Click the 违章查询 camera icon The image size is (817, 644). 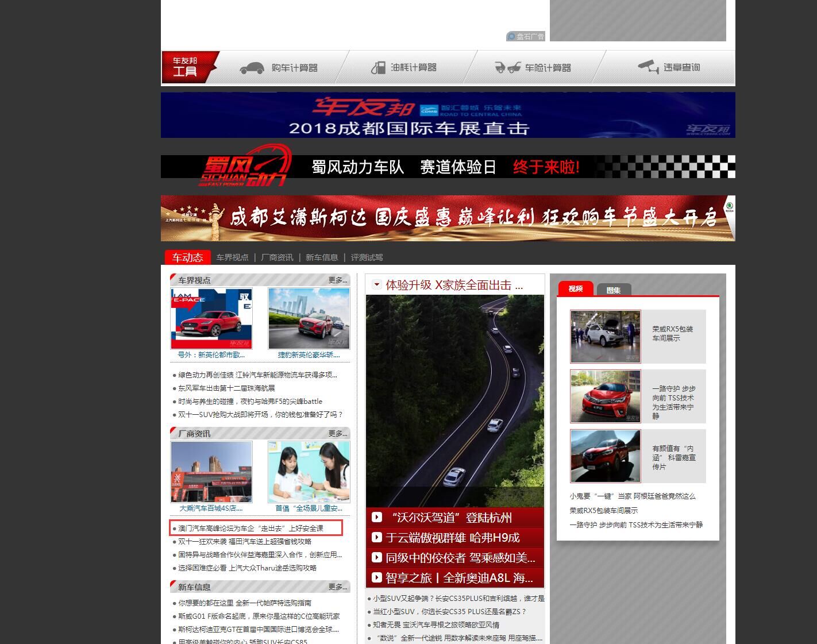click(649, 67)
